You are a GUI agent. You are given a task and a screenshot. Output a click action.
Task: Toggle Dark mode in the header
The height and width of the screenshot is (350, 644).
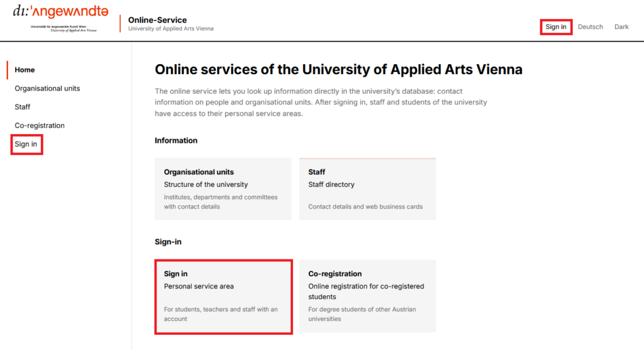[621, 26]
